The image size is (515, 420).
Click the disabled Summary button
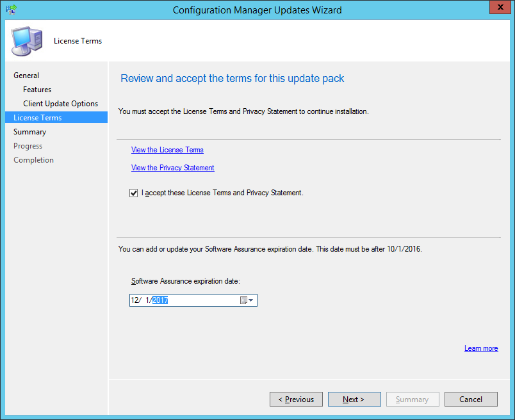click(x=413, y=399)
